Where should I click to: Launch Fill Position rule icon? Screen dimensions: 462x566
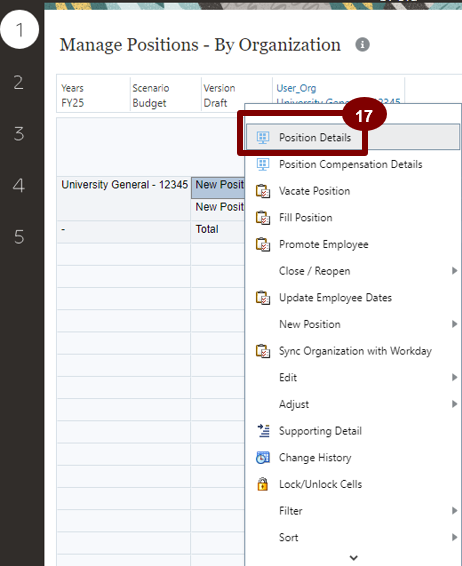coord(263,218)
